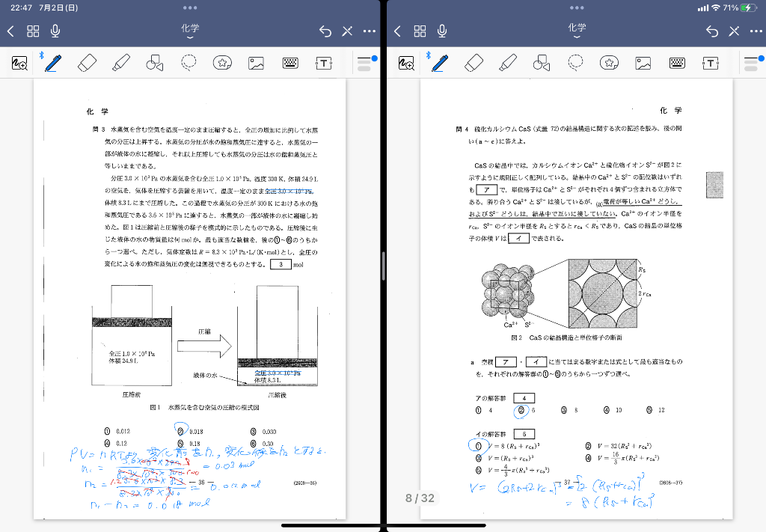Open the three-dot more menu in right pane
This screenshot has height=532, width=766.
(x=755, y=31)
